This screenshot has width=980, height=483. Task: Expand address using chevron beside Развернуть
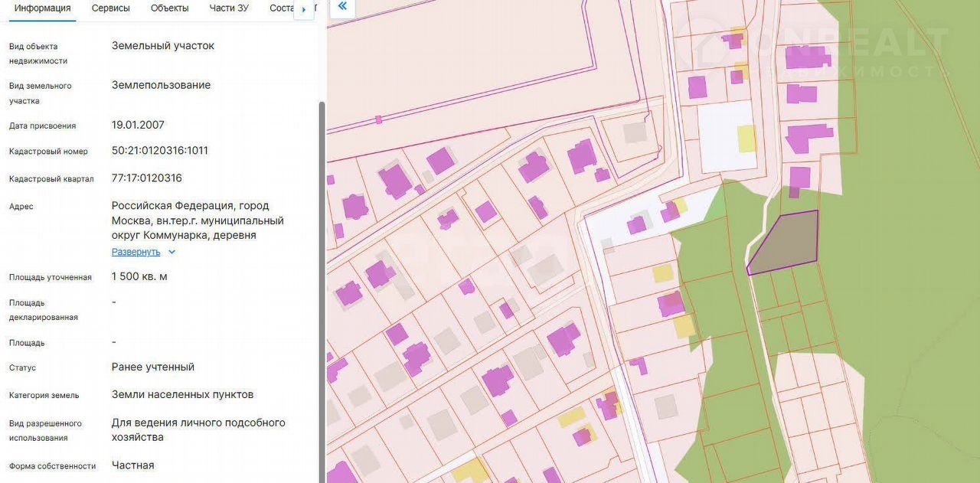[171, 252]
